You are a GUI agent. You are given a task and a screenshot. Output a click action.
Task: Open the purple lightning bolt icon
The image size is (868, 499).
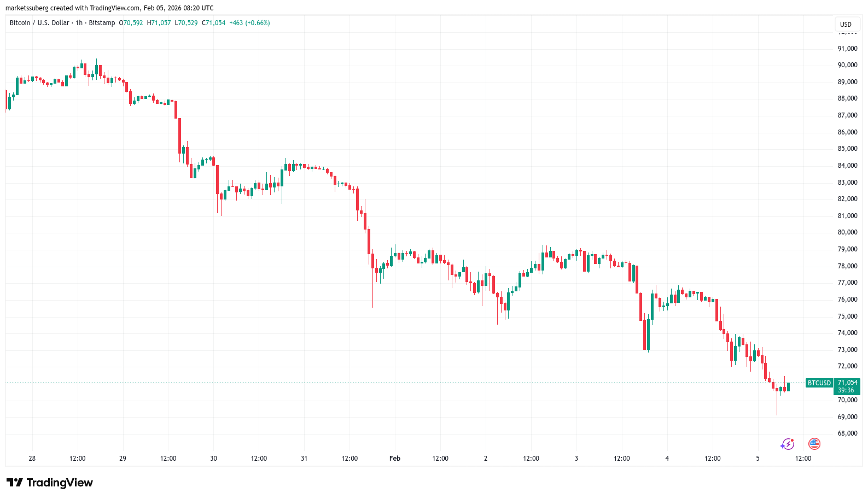tap(787, 444)
